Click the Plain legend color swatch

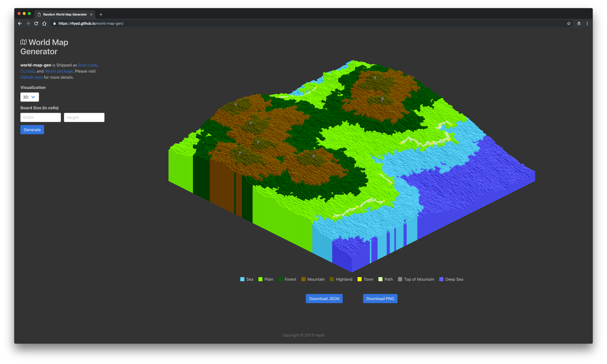(260, 279)
